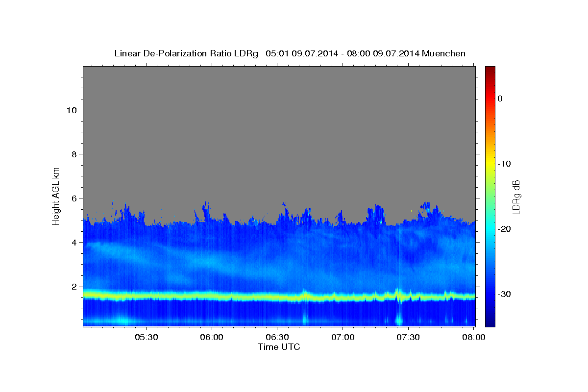
Task: Click the yellow-green layer band in the plot
Action: pyautogui.click(x=279, y=296)
